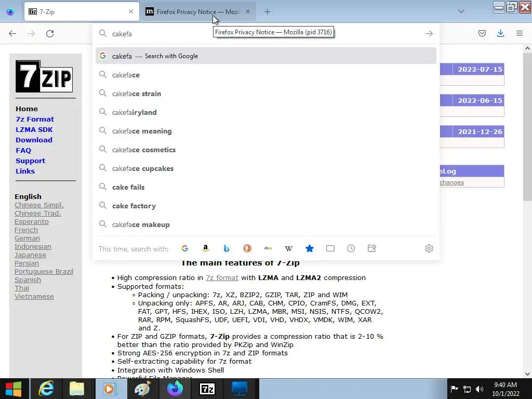Screen dimensions: 532x399
Task: Expand the list all tabs chevron
Action: pyautogui.click(x=461, y=11)
